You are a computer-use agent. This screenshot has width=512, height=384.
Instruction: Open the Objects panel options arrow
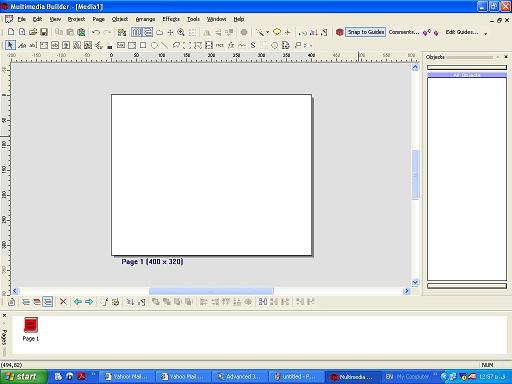click(x=498, y=57)
